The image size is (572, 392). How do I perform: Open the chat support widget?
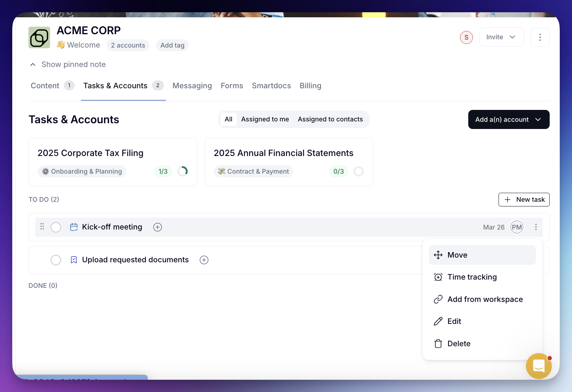pyautogui.click(x=539, y=366)
